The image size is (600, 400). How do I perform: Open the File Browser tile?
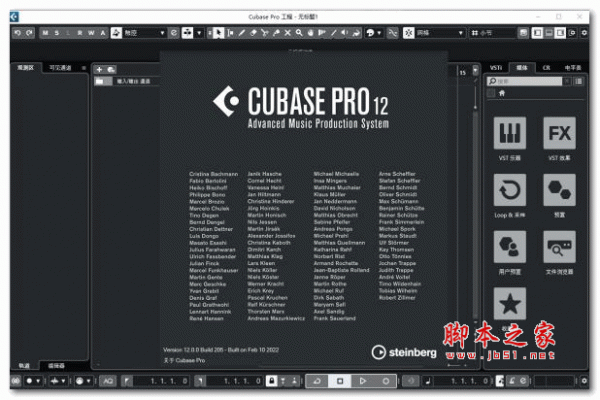pyautogui.click(x=559, y=247)
